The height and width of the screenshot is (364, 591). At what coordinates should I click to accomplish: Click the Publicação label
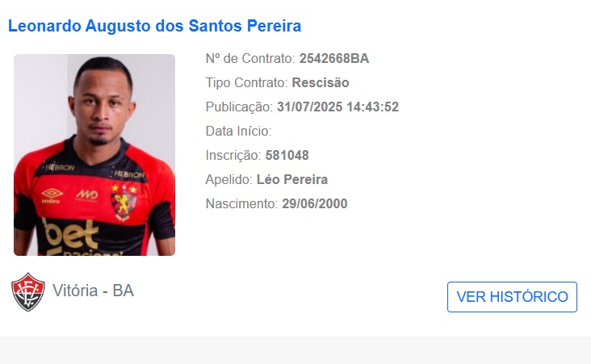(239, 107)
